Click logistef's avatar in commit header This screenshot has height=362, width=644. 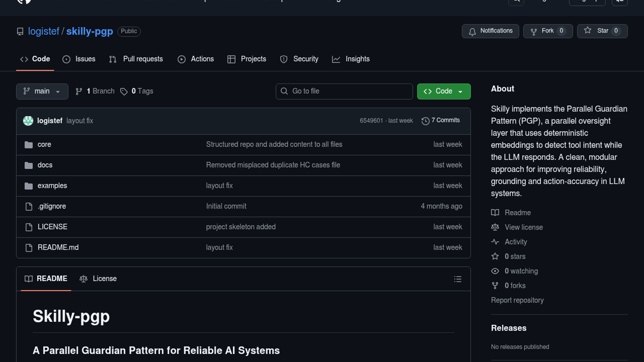pos(28,121)
